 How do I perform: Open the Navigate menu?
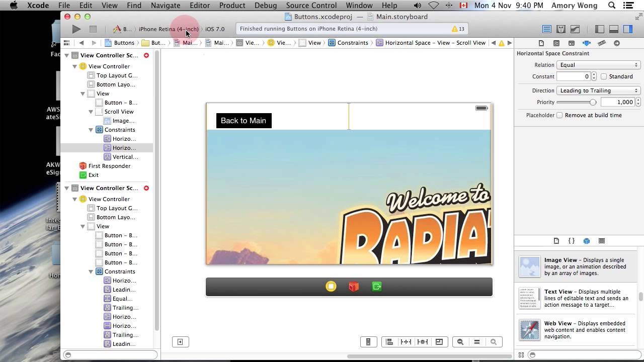click(x=166, y=6)
